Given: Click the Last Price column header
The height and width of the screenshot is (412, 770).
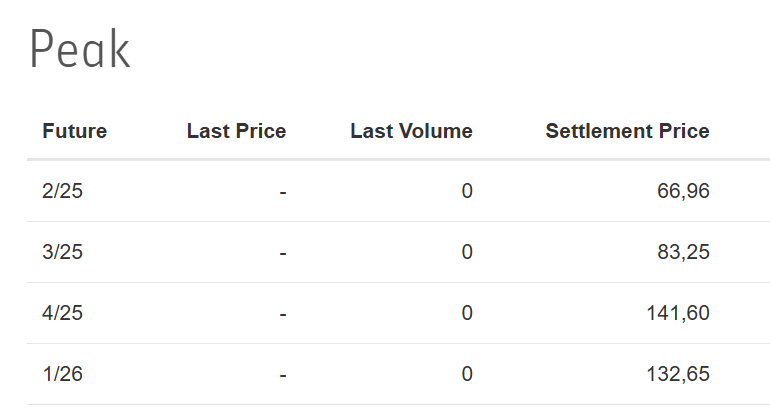Looking at the screenshot, I should pyautogui.click(x=236, y=131).
